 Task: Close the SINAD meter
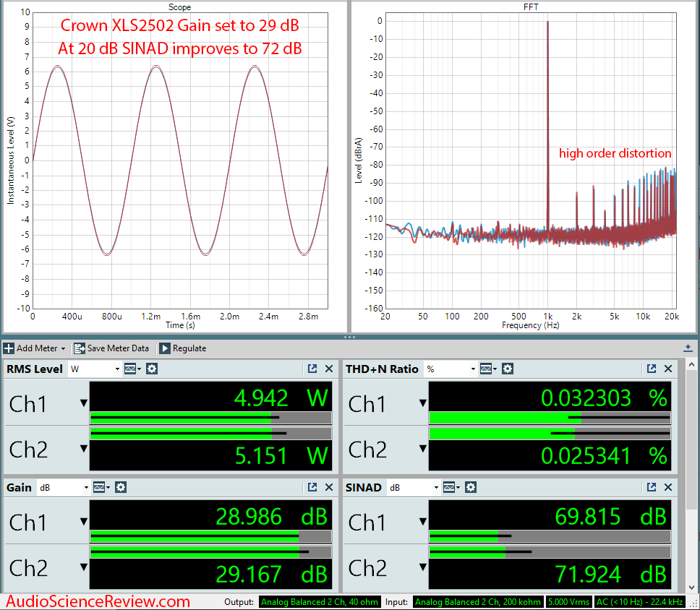[x=668, y=487]
